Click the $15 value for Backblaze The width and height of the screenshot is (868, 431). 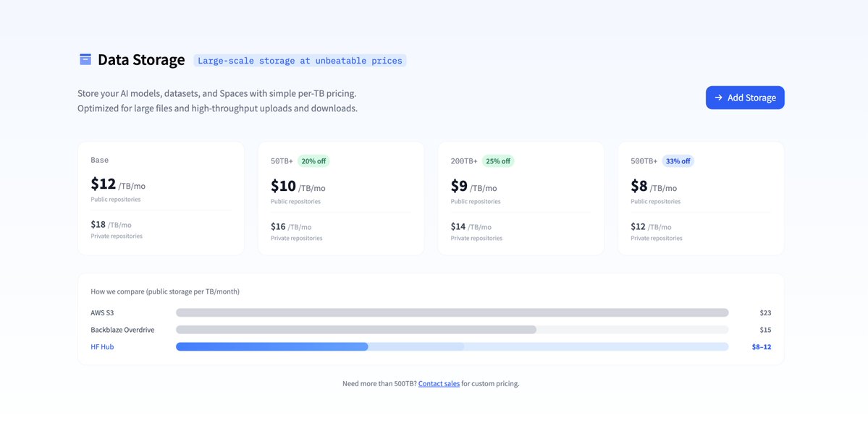tap(765, 330)
